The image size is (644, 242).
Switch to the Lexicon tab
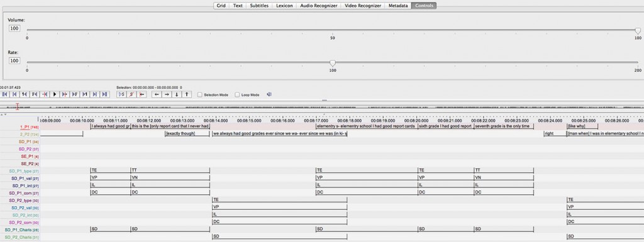point(284,6)
